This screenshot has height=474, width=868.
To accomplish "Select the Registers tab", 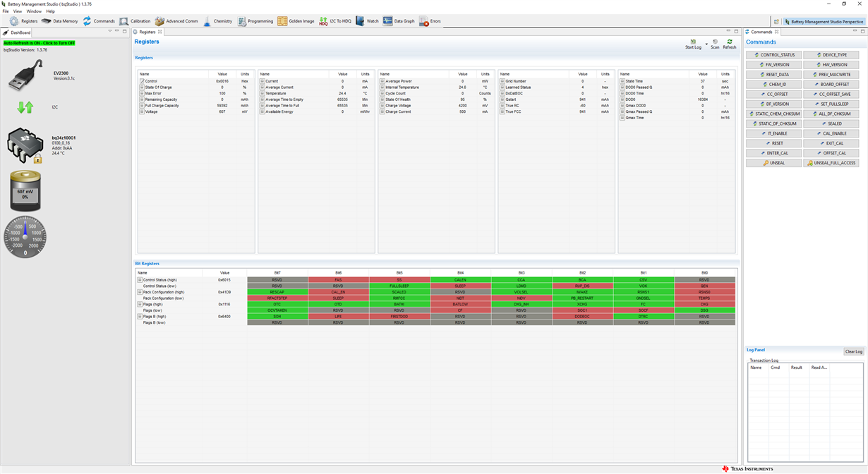I will [147, 32].
